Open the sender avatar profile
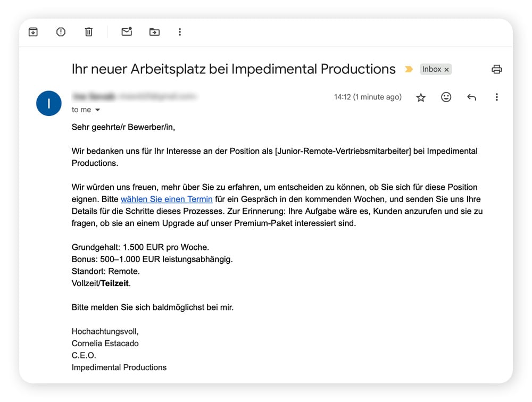This screenshot has width=532, height=402. click(x=48, y=104)
